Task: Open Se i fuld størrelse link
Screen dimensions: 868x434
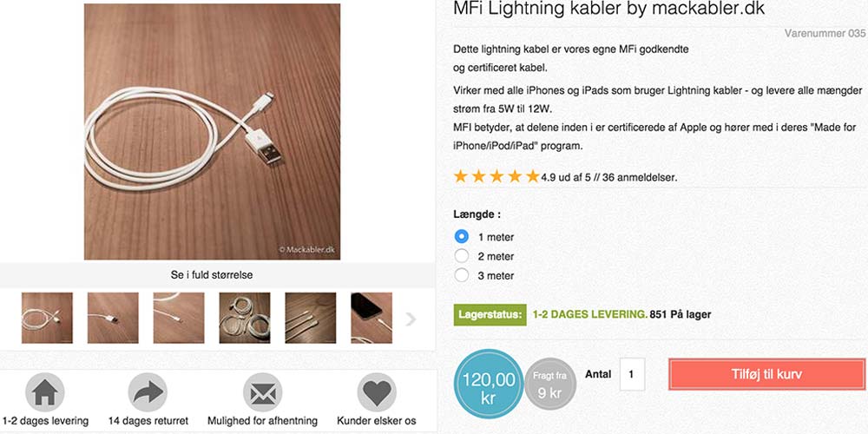Action: point(212,275)
